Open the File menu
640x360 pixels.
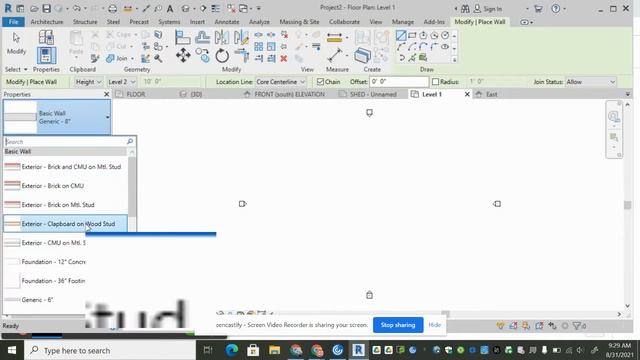pos(13,22)
